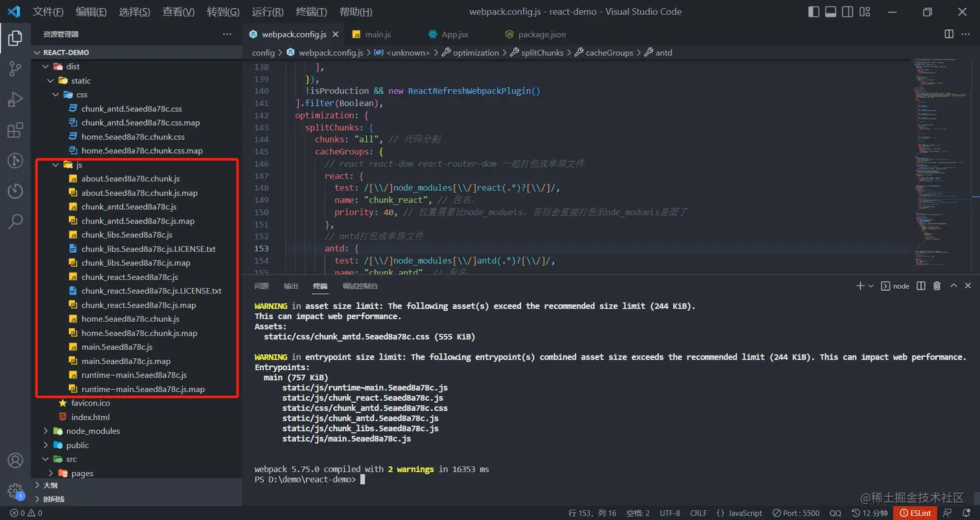Viewport: 980px width, 520px height.
Task: Click 空格: 2 indentation setting
Action: [x=638, y=513]
